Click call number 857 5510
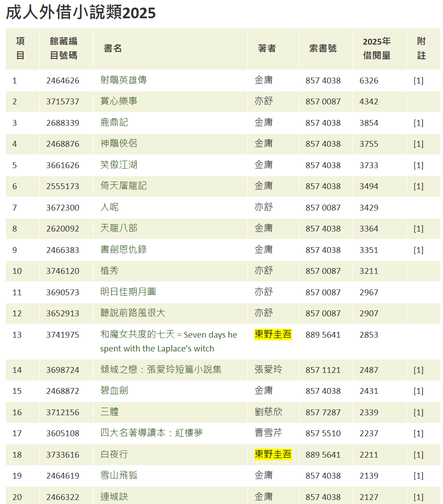The width and height of the screenshot is (443, 504). point(323,434)
